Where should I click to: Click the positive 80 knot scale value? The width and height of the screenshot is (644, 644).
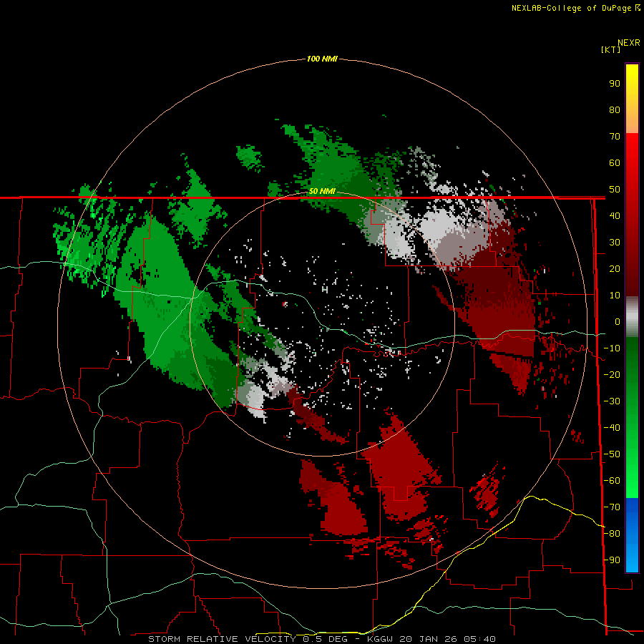(x=615, y=110)
